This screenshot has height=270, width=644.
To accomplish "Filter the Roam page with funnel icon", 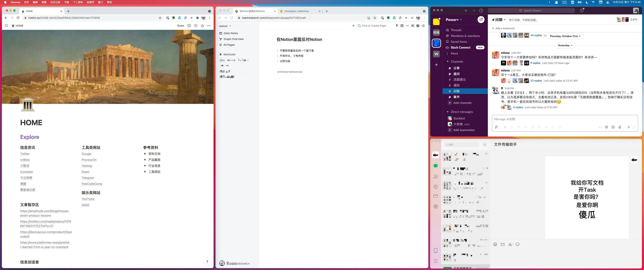I will click(397, 25).
